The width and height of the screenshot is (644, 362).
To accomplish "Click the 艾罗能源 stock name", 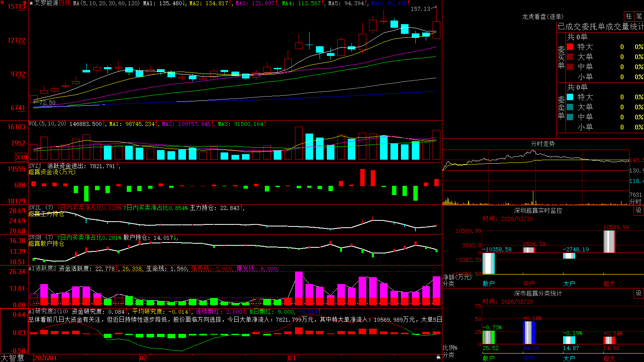I will (x=46, y=3).
